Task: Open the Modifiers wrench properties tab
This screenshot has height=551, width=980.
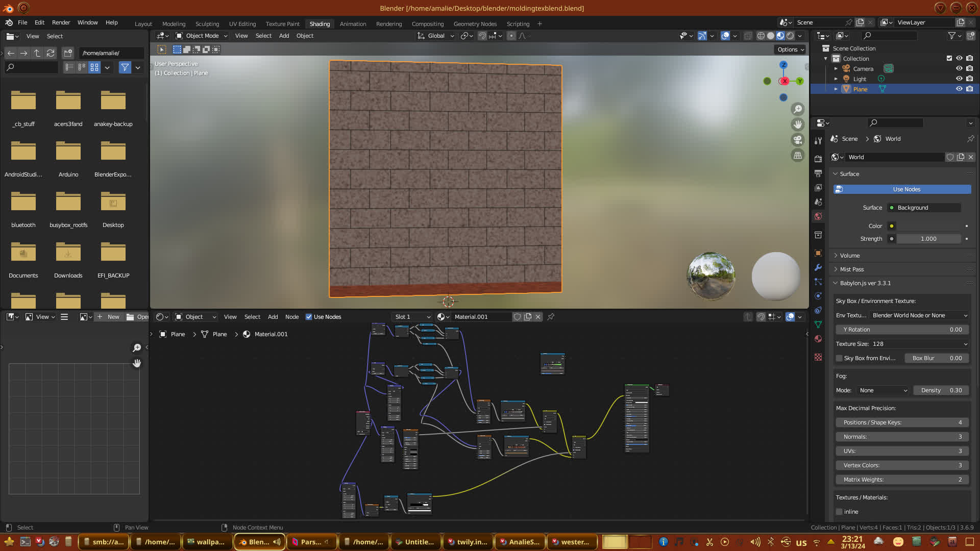Action: point(818,267)
